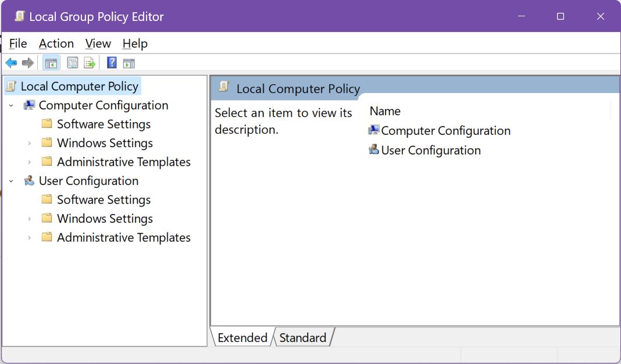Image resolution: width=621 pixels, height=364 pixels.
Task: Click folder icon of Administrative Templates under Computer Configuration
Action: (x=47, y=162)
